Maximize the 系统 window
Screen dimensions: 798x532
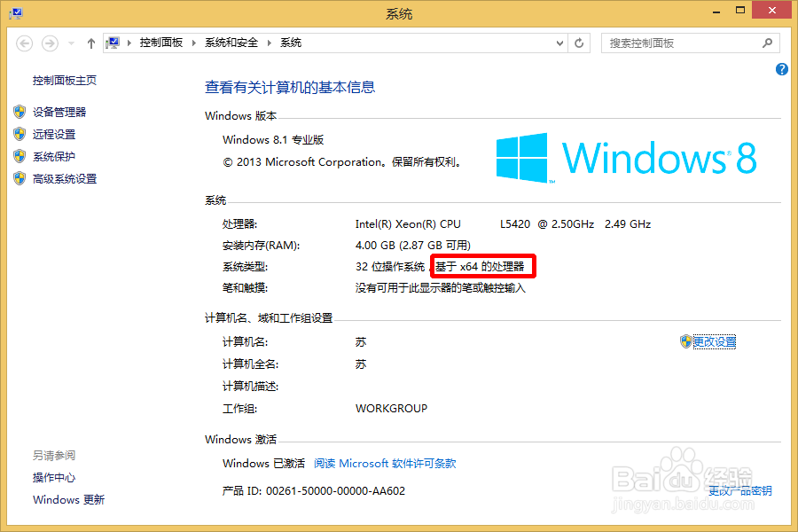pos(740,10)
